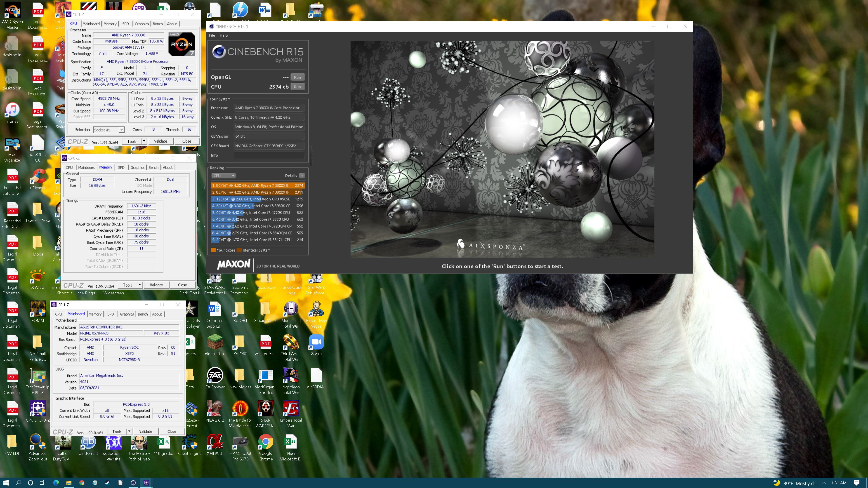Screen dimensions: 868x488
Task: Open the Windows Start menu
Action: pos(6,483)
